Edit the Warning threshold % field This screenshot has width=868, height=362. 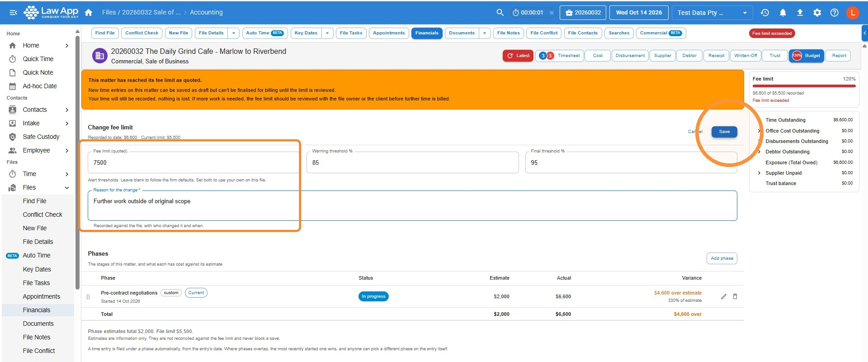pos(412,162)
